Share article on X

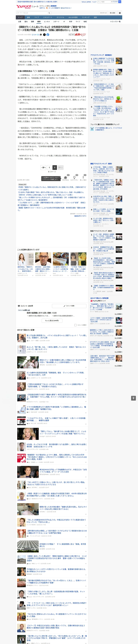[44, 35]
